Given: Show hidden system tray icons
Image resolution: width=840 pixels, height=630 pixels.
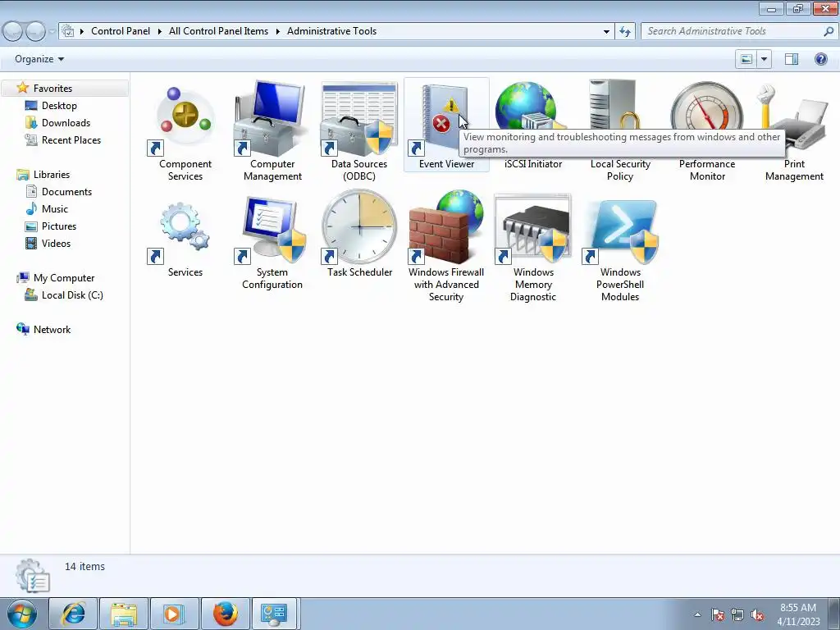Looking at the screenshot, I should point(697,614).
